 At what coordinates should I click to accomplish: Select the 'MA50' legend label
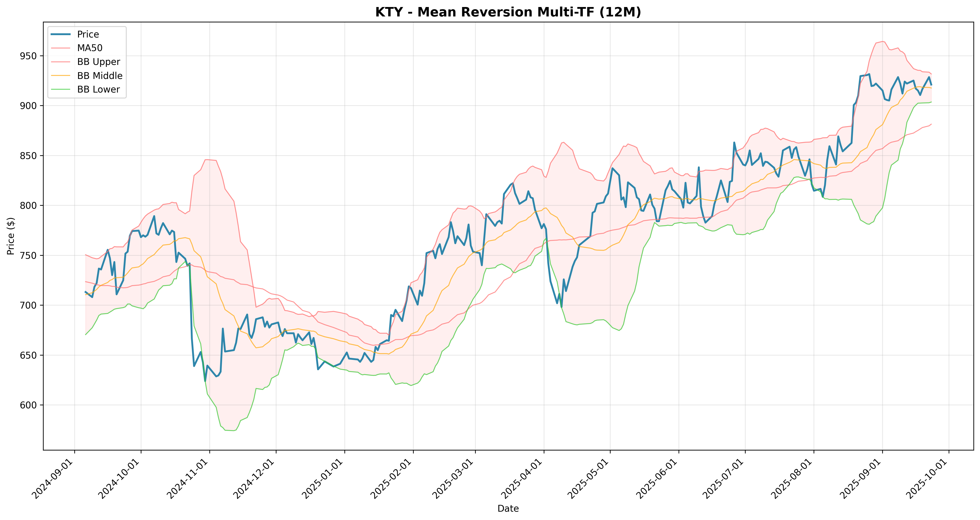tap(90, 48)
